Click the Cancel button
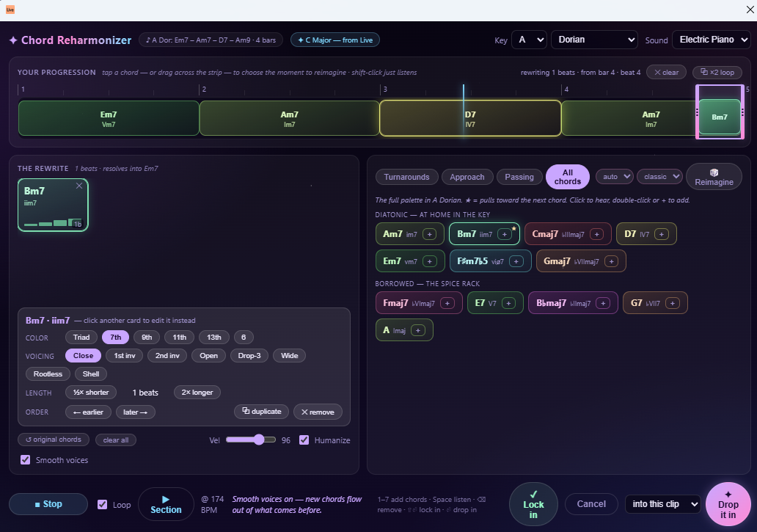Screen dimensions: 757x532 coord(591,504)
